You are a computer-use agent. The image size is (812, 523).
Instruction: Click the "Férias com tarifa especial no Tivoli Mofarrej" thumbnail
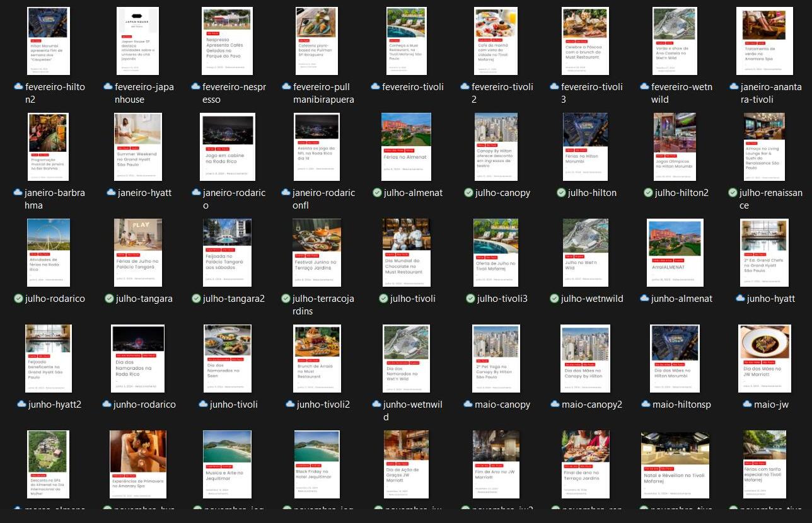pos(764,464)
